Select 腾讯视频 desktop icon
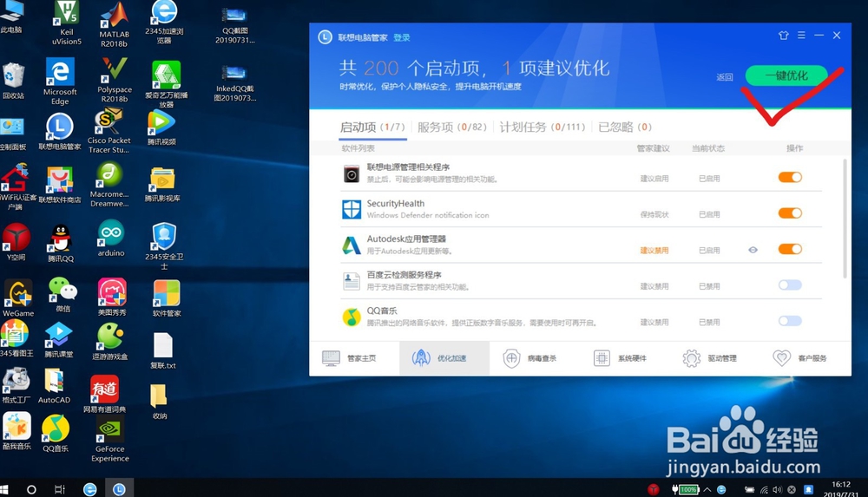This screenshot has width=868, height=497. (x=161, y=128)
